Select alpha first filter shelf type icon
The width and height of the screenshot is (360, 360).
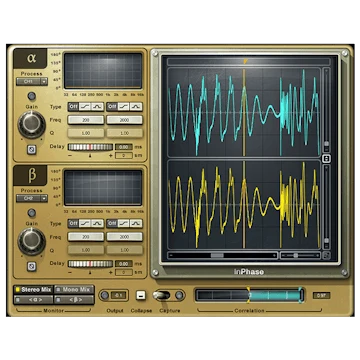point(85,107)
